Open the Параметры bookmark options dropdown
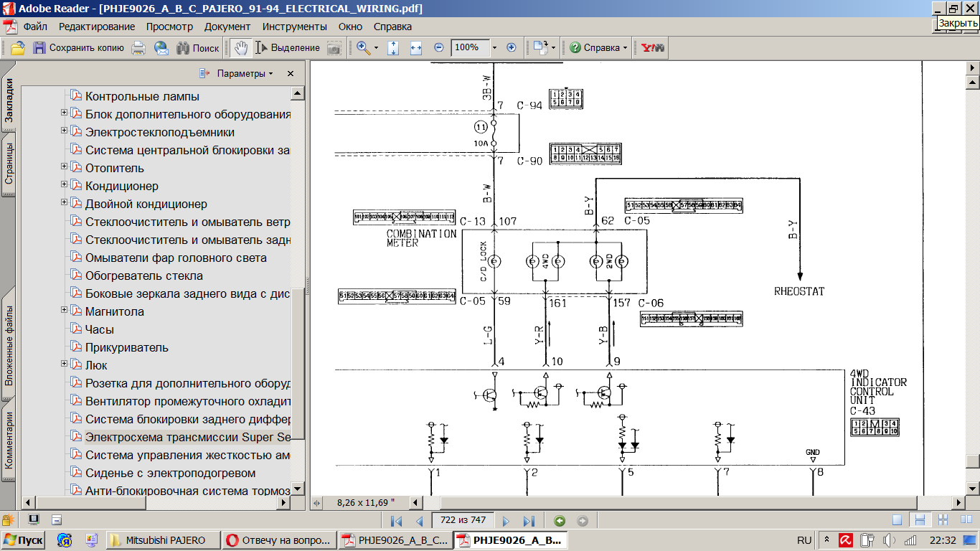 click(x=244, y=74)
